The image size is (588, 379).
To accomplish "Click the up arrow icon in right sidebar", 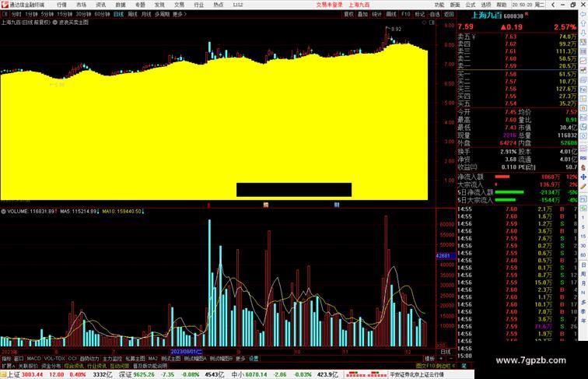I will coord(583,23).
